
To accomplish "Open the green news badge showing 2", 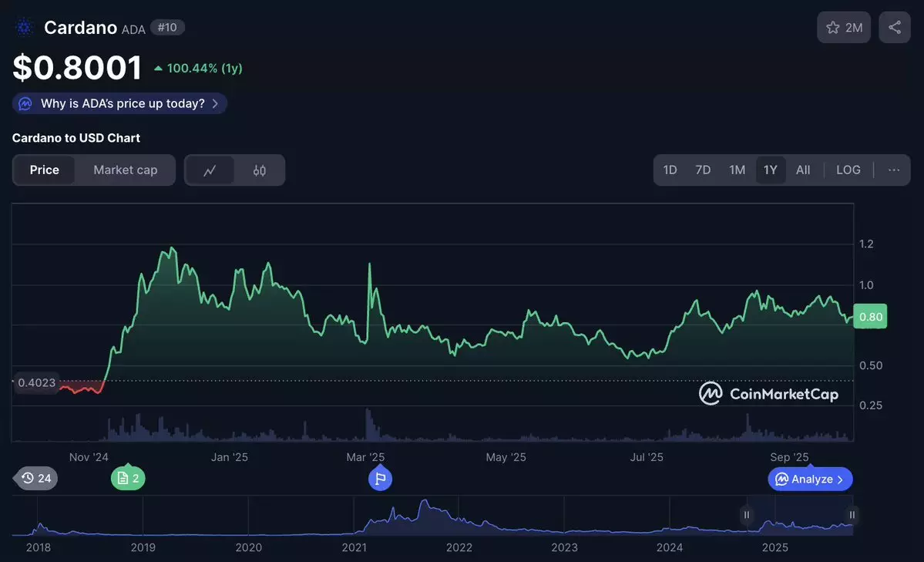I will (x=128, y=478).
